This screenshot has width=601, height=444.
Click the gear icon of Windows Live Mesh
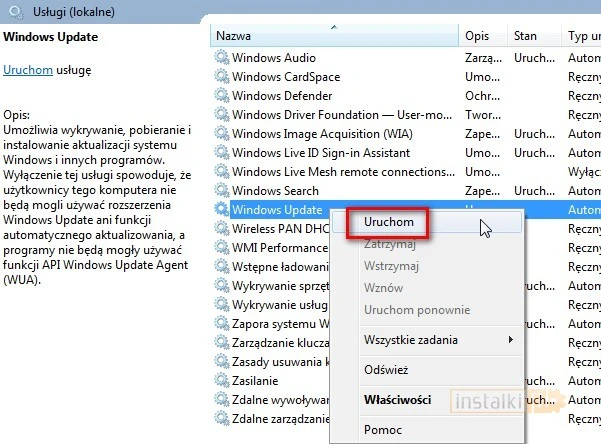[222, 171]
